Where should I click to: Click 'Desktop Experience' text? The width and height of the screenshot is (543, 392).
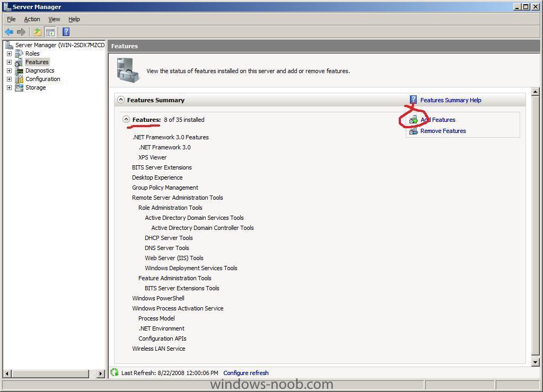click(x=157, y=177)
